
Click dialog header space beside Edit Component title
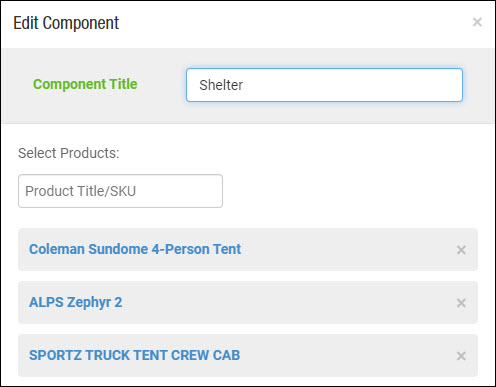[293, 23]
